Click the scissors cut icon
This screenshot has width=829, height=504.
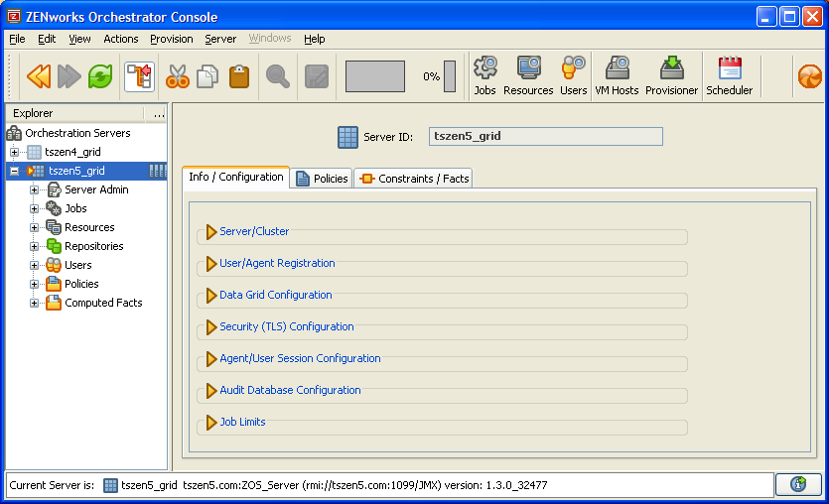tap(177, 76)
